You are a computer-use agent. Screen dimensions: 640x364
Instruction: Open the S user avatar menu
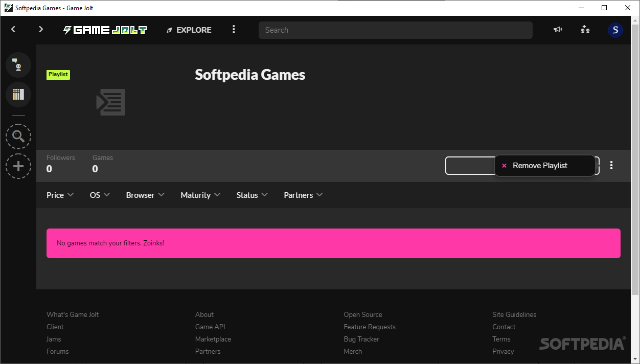point(615,30)
